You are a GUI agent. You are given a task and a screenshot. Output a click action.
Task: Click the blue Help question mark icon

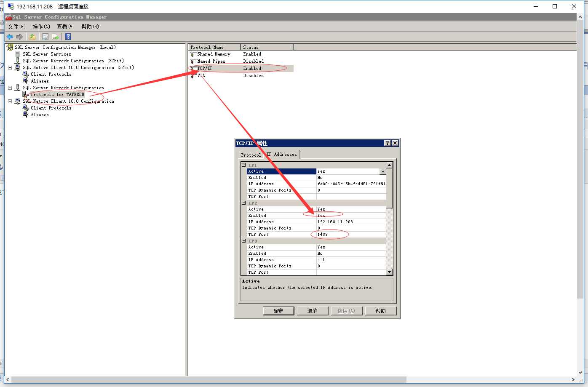coord(68,37)
